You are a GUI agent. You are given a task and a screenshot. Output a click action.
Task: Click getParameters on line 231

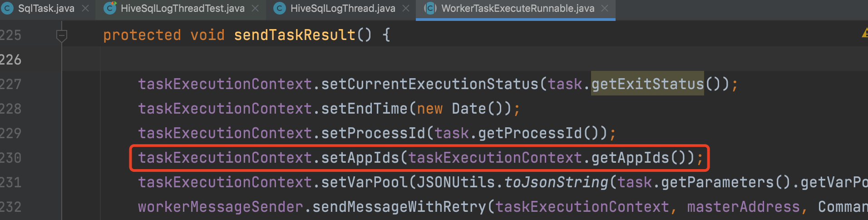point(717,182)
